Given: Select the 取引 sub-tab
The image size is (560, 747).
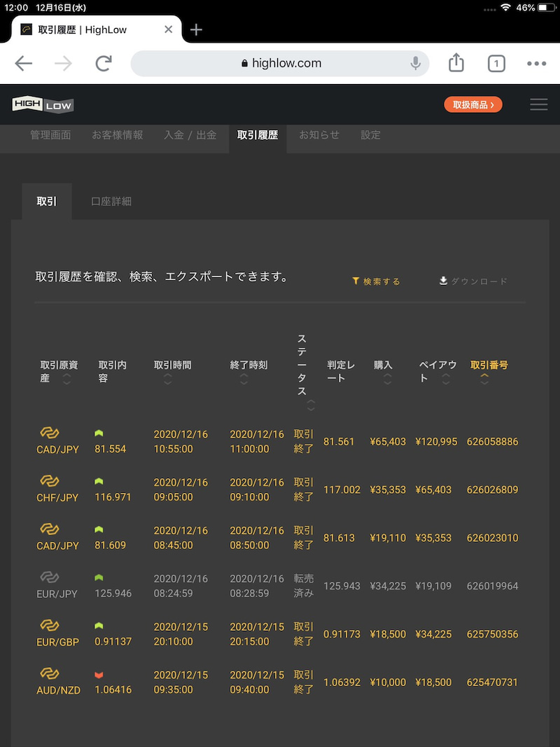Looking at the screenshot, I should click(47, 201).
